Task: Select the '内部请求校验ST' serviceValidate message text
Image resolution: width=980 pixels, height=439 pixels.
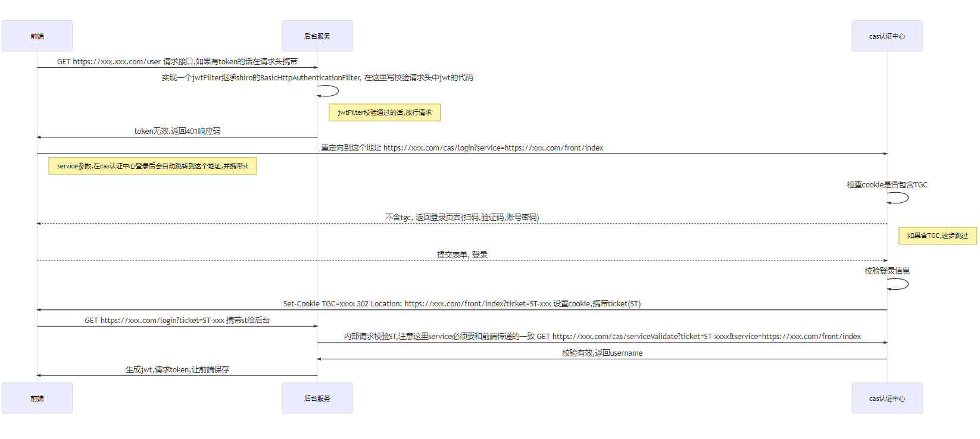Action: (602, 336)
